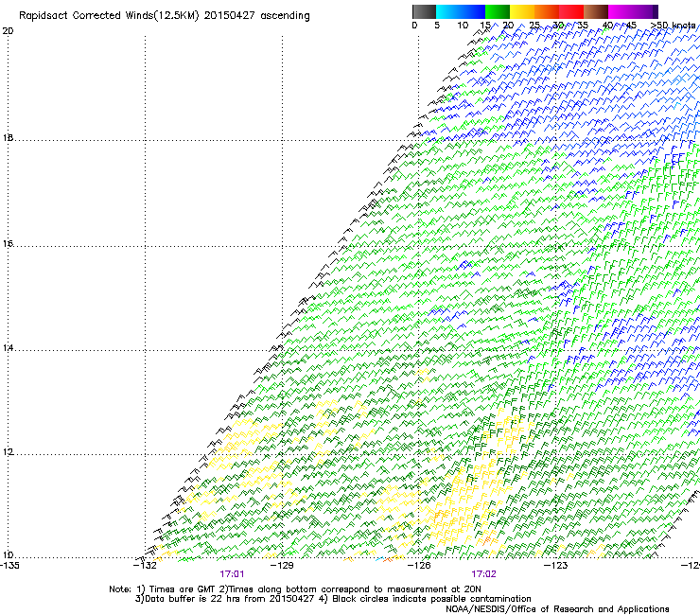Click legend tick label '40'
The image size is (700, 615).
607,26
